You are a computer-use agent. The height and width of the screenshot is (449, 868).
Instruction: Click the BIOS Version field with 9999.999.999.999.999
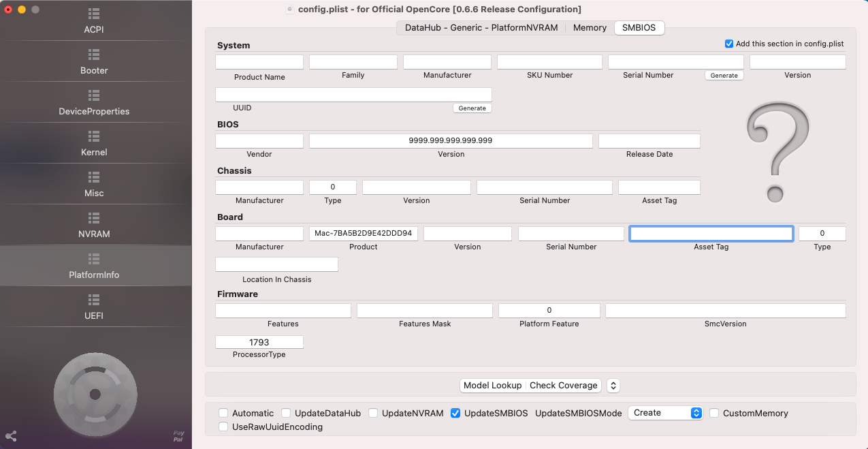click(x=451, y=141)
